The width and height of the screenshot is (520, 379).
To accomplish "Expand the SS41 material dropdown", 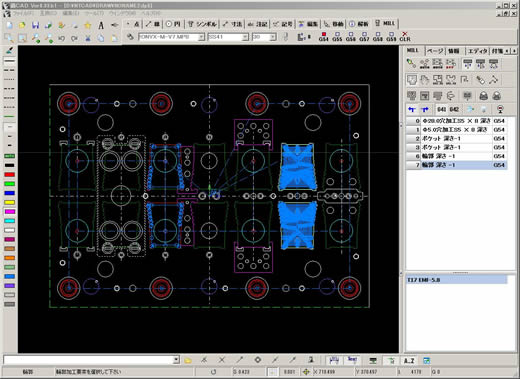I will coord(245,37).
